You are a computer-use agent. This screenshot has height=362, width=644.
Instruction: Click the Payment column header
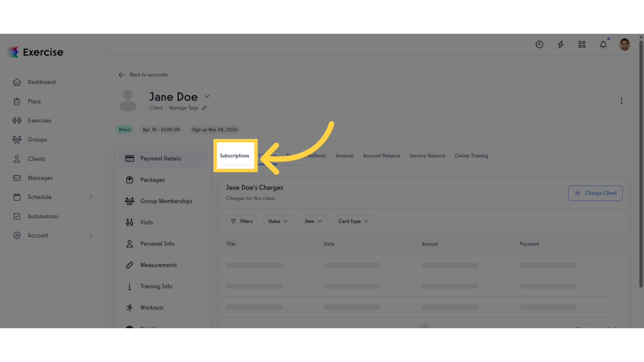click(x=529, y=244)
